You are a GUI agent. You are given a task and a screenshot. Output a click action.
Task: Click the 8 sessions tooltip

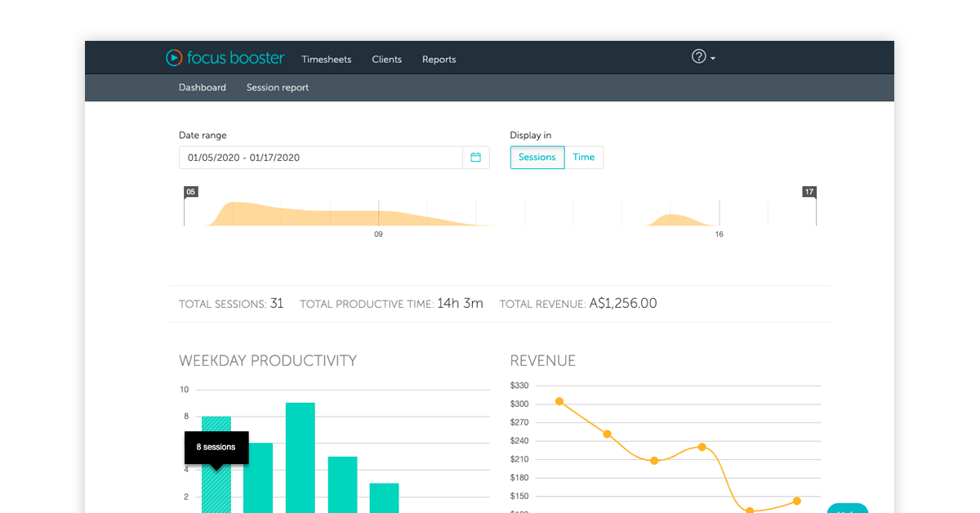pos(216,448)
